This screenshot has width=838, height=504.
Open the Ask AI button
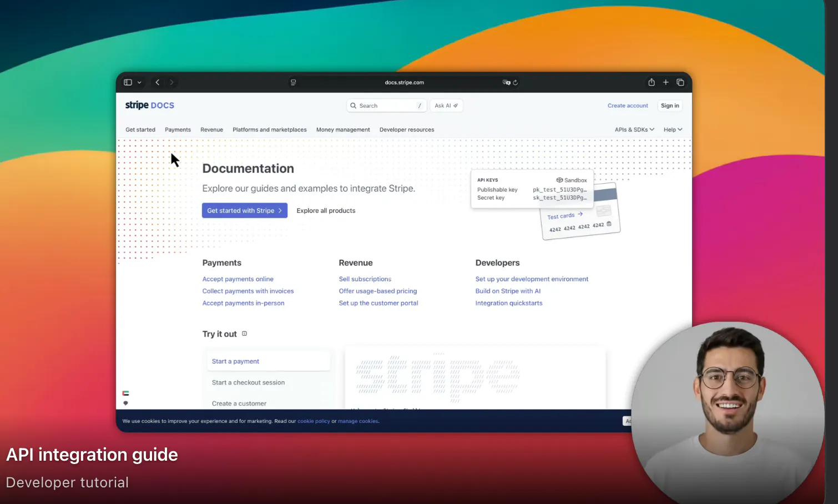[446, 105]
